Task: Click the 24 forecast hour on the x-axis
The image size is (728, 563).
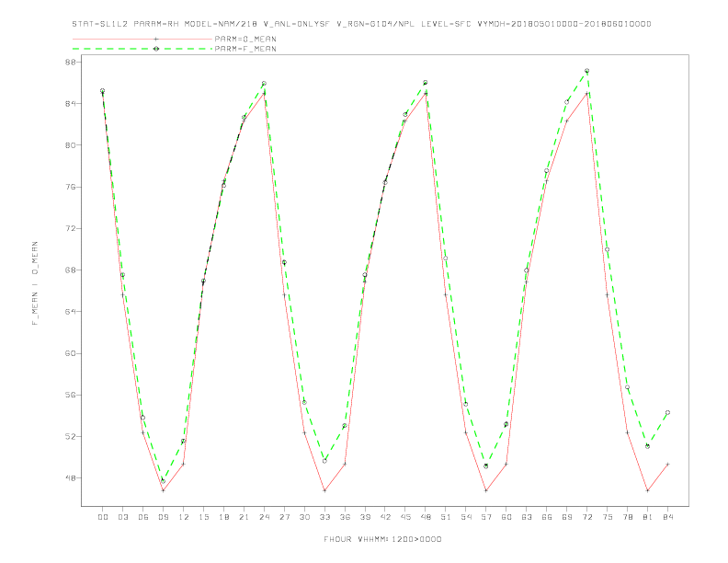Action: [264, 517]
